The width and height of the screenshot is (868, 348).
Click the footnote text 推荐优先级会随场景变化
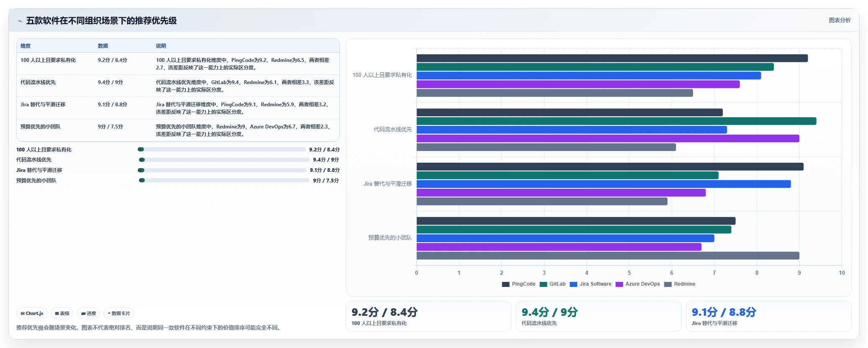pos(47,328)
